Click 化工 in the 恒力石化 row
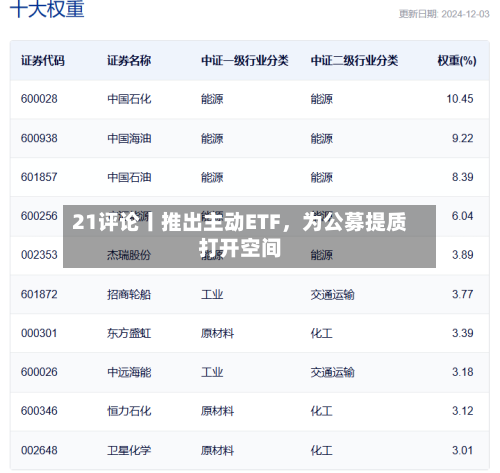The height and width of the screenshot is (473, 500). (322, 411)
